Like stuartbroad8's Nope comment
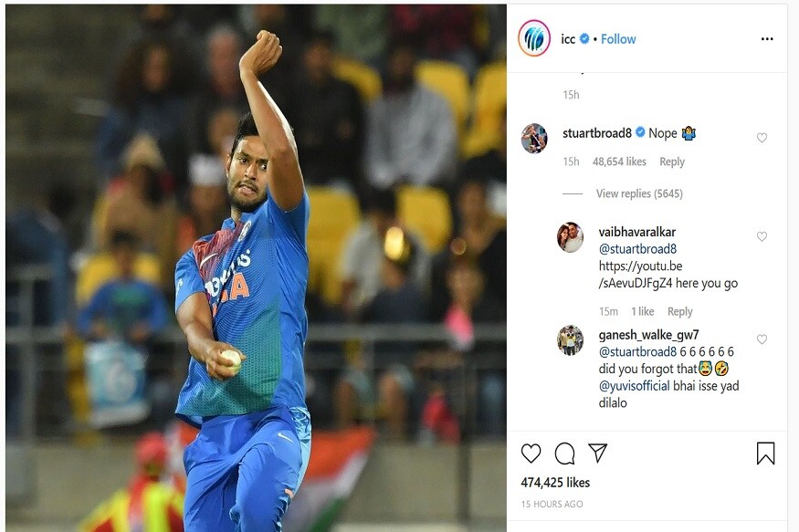Viewport: 799px width, 532px height. (762, 138)
